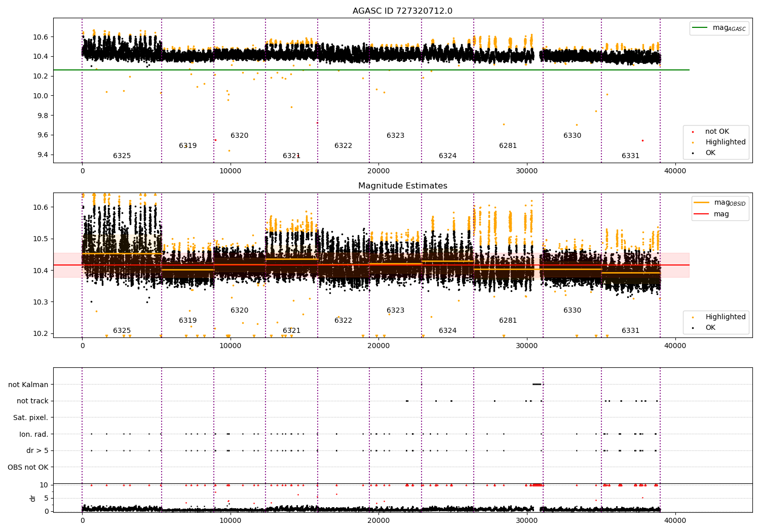Click the 'not Kalman' data cluster near 30000
Image resolution: width=760 pixels, height=532 pixels.
[x=537, y=384]
